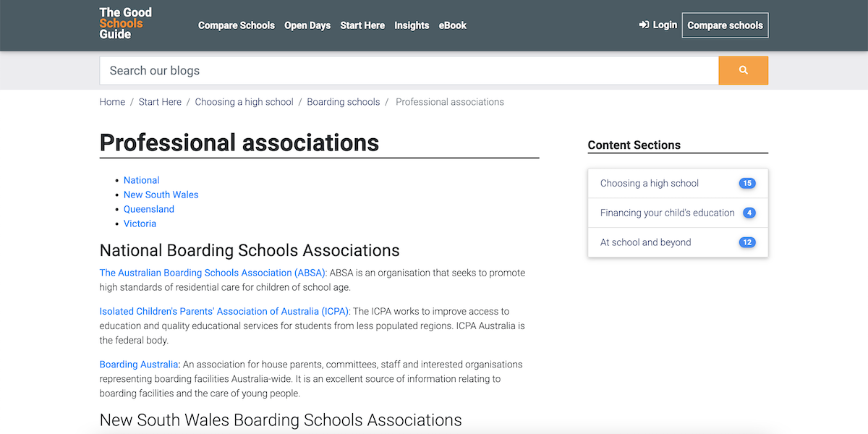Click the Home breadcrumb link
Screen dimensions: 868x434
click(x=112, y=101)
